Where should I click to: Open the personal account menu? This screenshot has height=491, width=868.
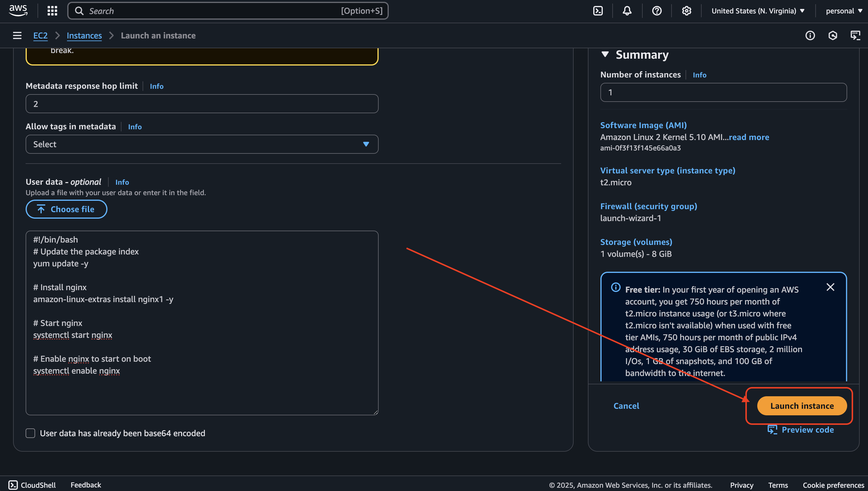[x=844, y=11]
